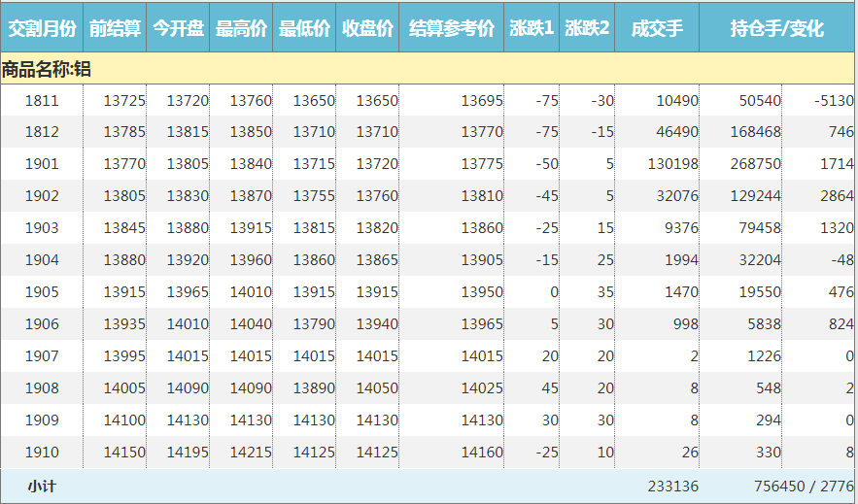
Task: Select the 持仓手/变化 column header
Action: 776,28
